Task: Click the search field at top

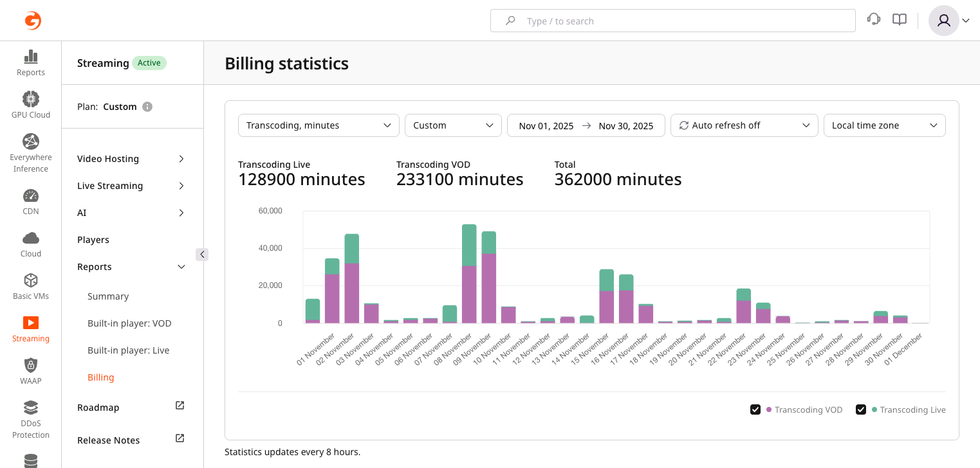Action: tap(673, 21)
